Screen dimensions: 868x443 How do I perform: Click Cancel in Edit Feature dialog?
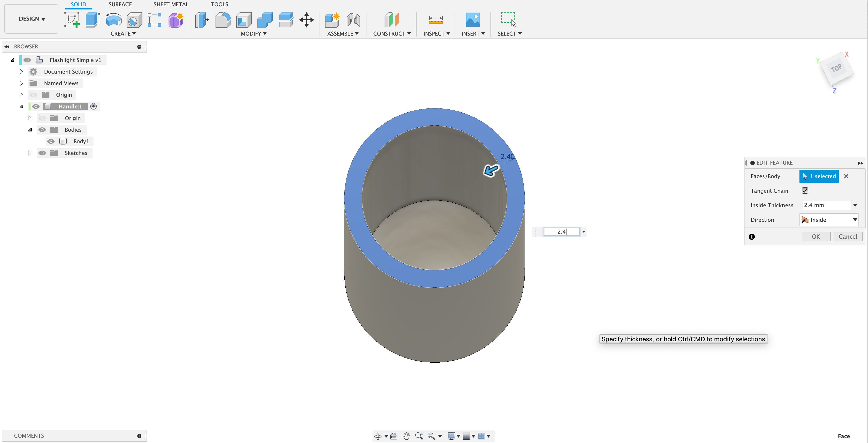coord(848,237)
